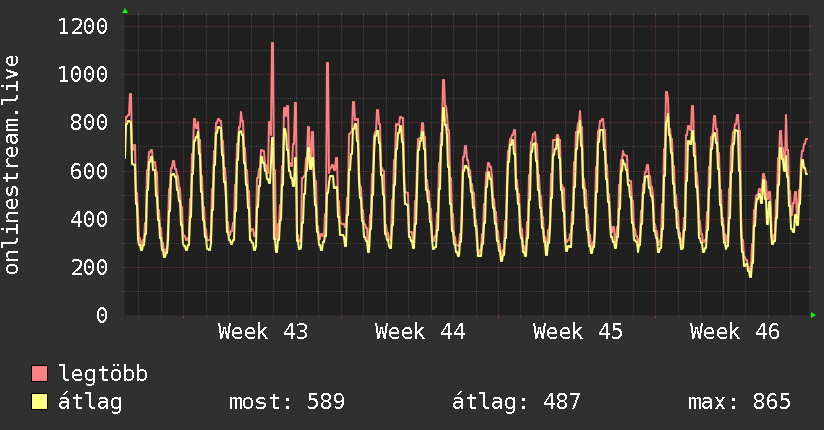Viewport: 824px width, 430px height.
Task: Click the 600 y-axis label
Action: tap(89, 171)
